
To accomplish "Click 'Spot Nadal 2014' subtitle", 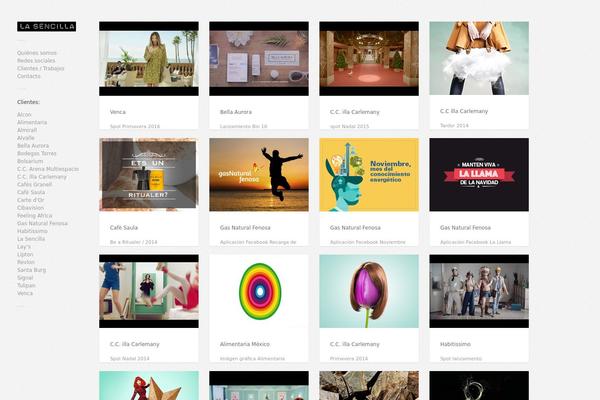I will [x=130, y=359].
